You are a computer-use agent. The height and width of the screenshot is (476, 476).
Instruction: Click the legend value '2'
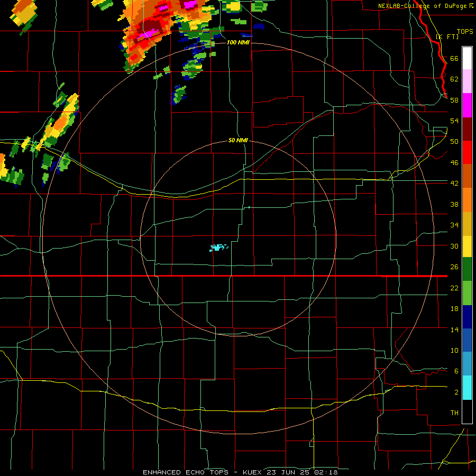[456, 392]
